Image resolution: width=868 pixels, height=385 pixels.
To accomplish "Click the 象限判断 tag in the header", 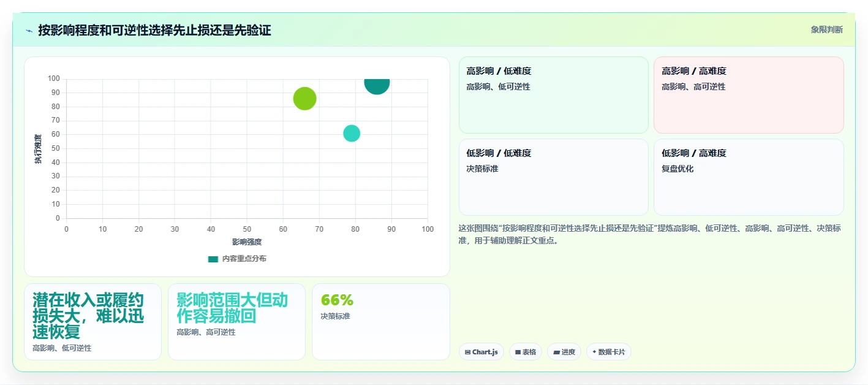I will 826,29.
